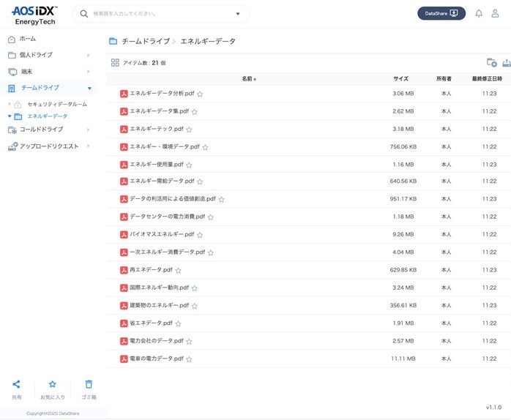
Task: Expand the アップロードリクエスト arrow
Action: 89,146
